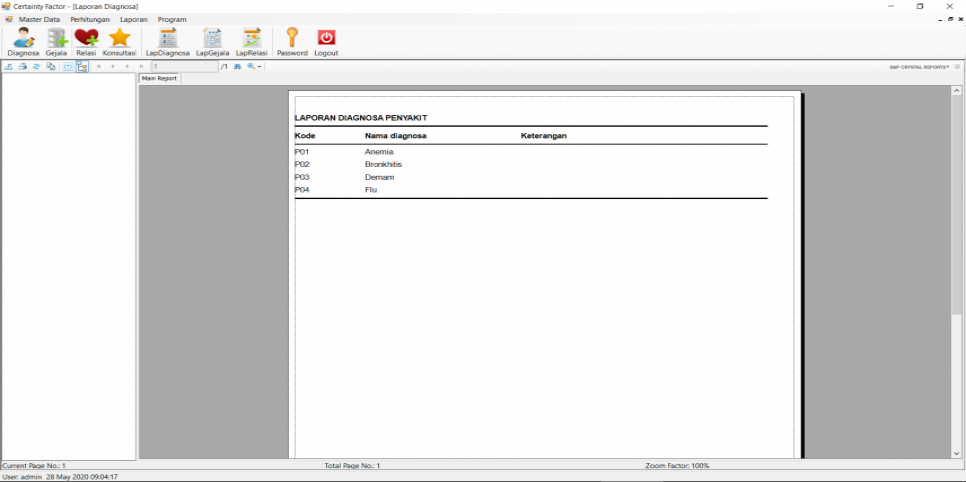Click the Copy report icon
This screenshot has height=482, width=966.
[x=51, y=66]
